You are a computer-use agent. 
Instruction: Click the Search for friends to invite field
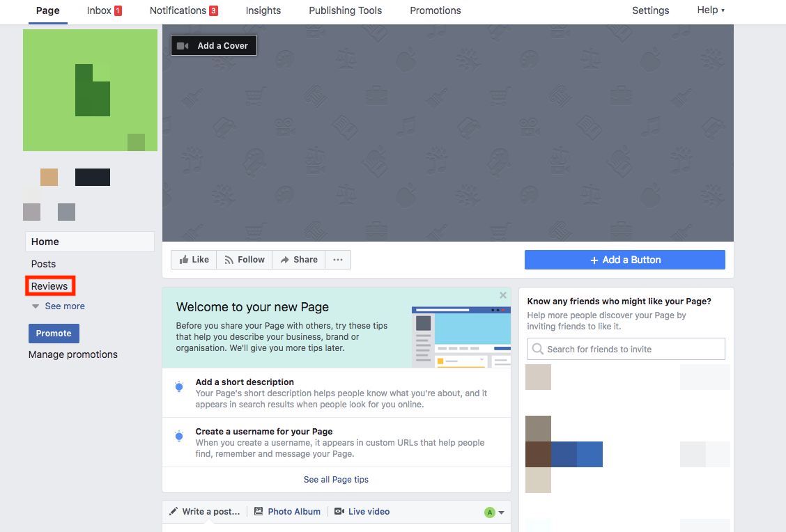pyautogui.click(x=626, y=349)
